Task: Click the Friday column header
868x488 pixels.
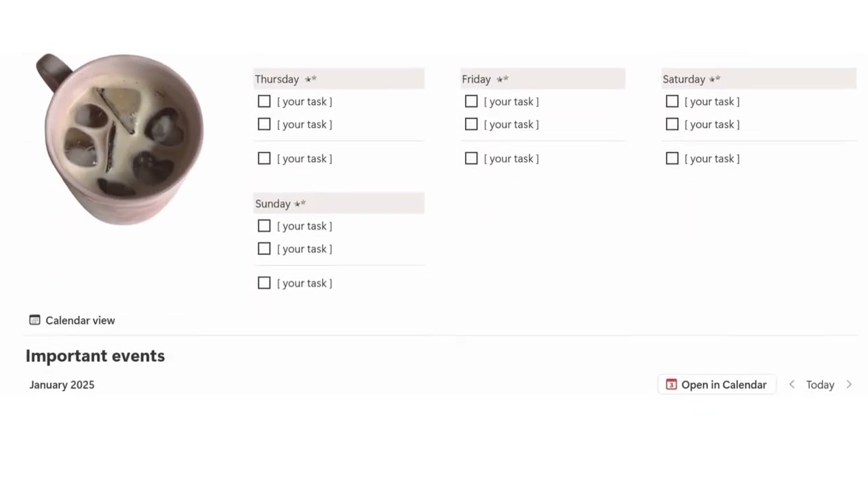Action: (x=477, y=79)
